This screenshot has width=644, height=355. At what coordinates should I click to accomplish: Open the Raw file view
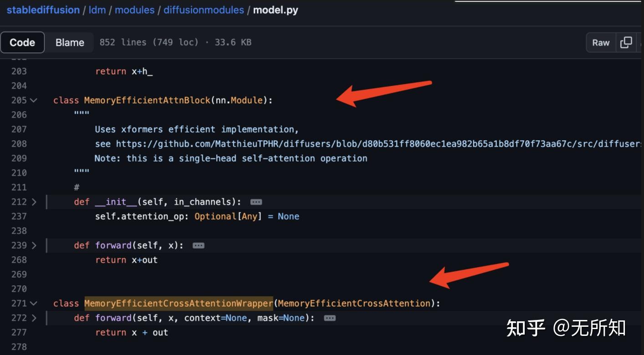pos(601,42)
